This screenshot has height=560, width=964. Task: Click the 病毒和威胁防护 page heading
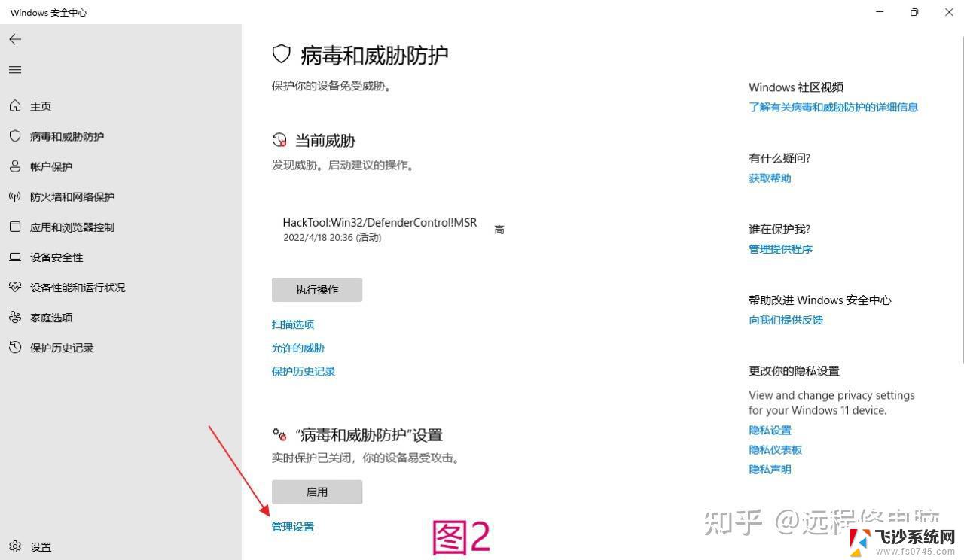click(x=374, y=55)
